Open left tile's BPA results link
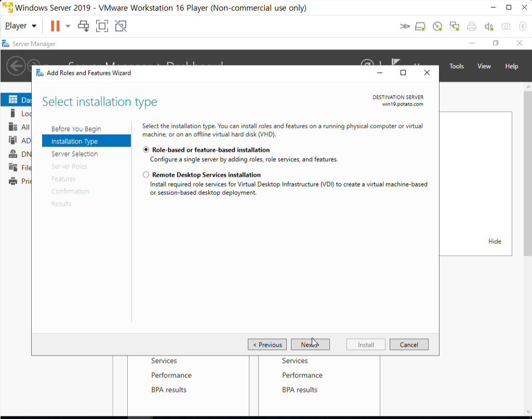Screen dimensions: 532x419 [x=169, y=390]
